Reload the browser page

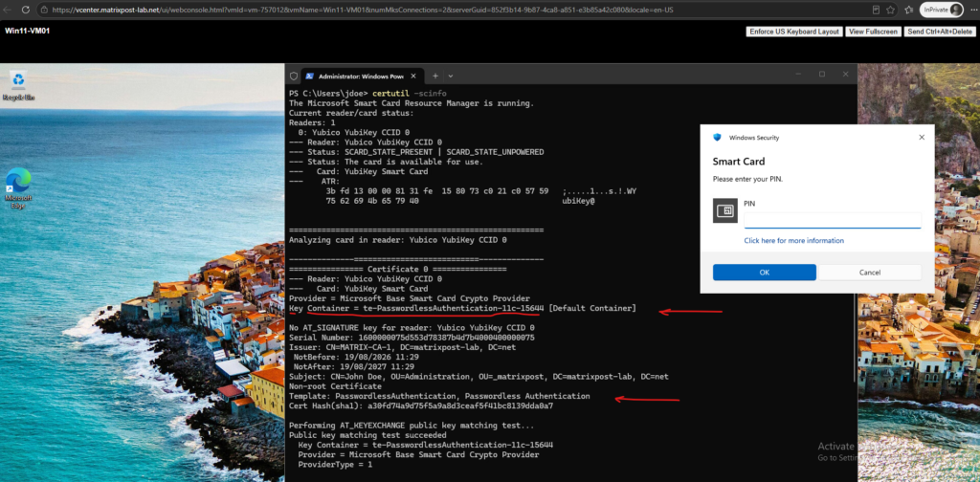(x=26, y=10)
